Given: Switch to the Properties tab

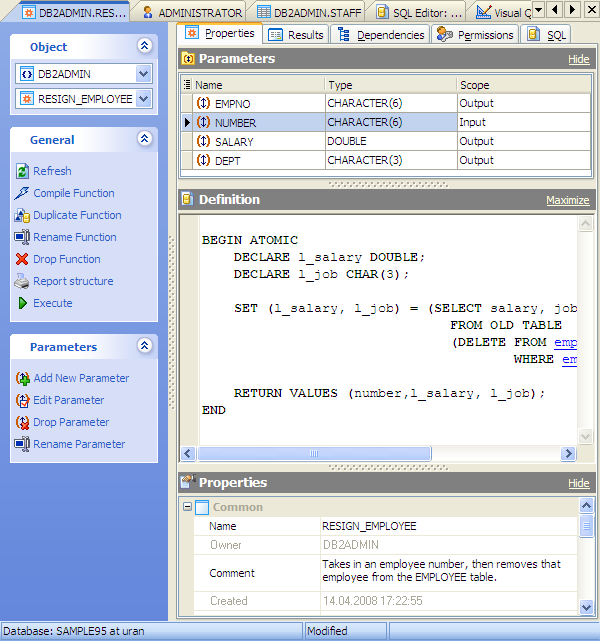Looking at the screenshot, I should (x=220, y=33).
